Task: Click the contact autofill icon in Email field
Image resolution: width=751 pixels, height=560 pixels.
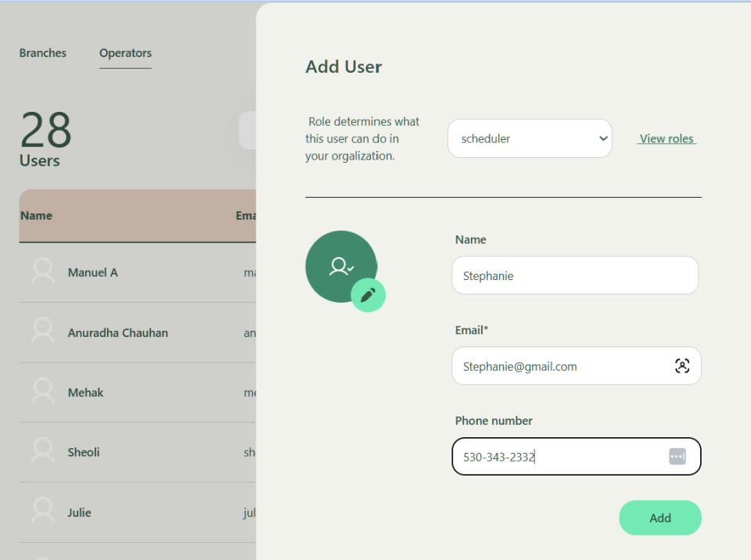Action: [x=682, y=366]
